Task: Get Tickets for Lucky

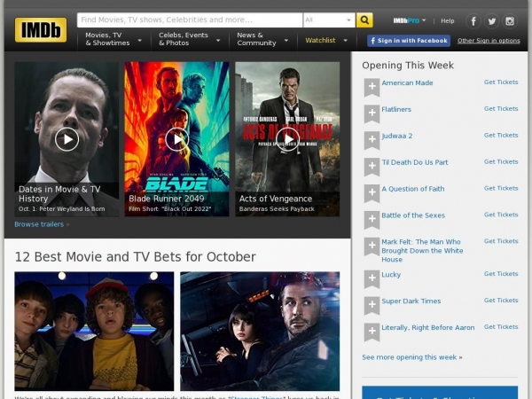Action: [x=501, y=273]
